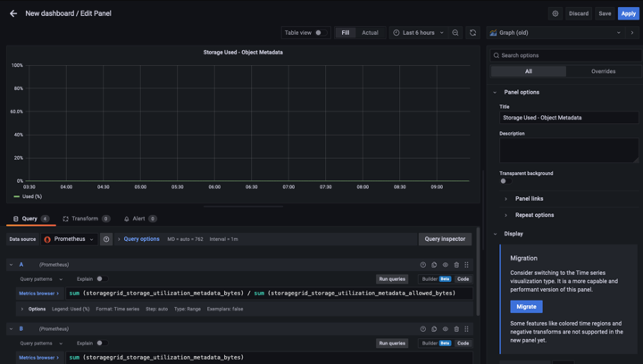Hide query A with the eye icon
643x364 pixels.
pyautogui.click(x=446, y=265)
